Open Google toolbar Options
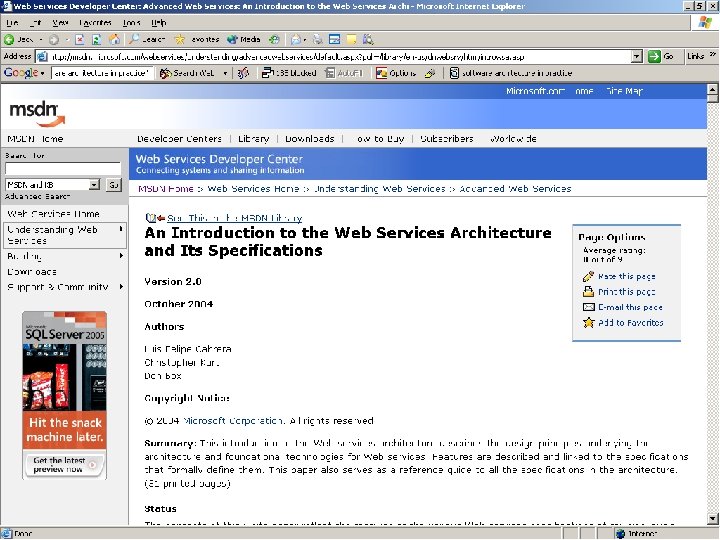Image resolution: width=720 pixels, height=540 pixels. 396,73
